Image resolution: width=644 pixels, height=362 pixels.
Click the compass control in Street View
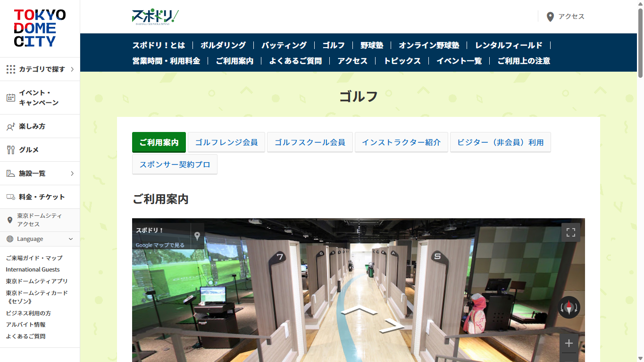click(569, 307)
